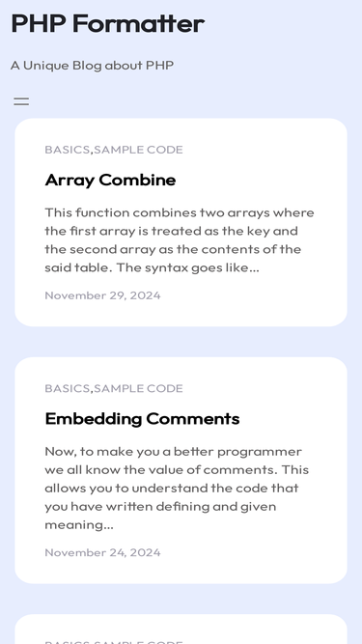Click the word meaning… in Embedding Comments excerpt
Viewport: 362px width, 644px height.
[x=79, y=525]
